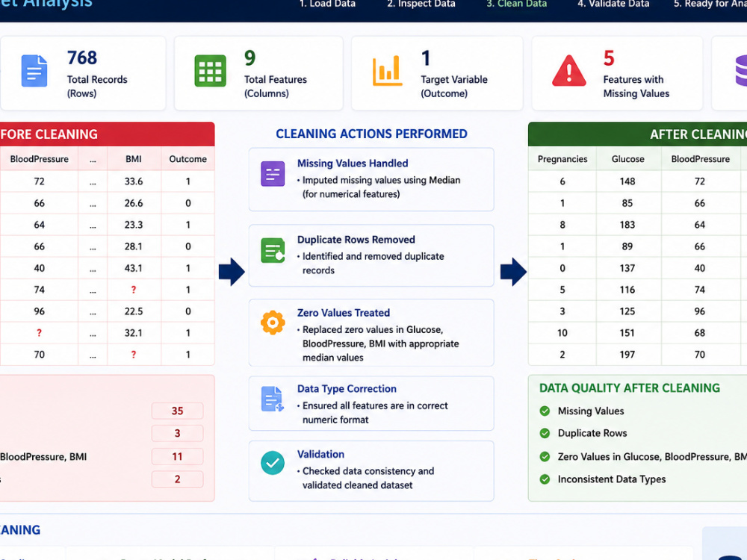
Task: Click the purple Missing Values Handled icon
Action: point(273,174)
